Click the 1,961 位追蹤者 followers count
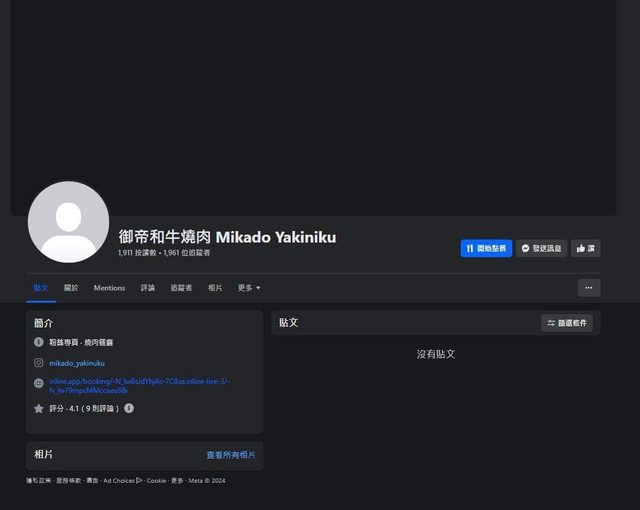Screen dimensions: 640x510 click(x=187, y=253)
